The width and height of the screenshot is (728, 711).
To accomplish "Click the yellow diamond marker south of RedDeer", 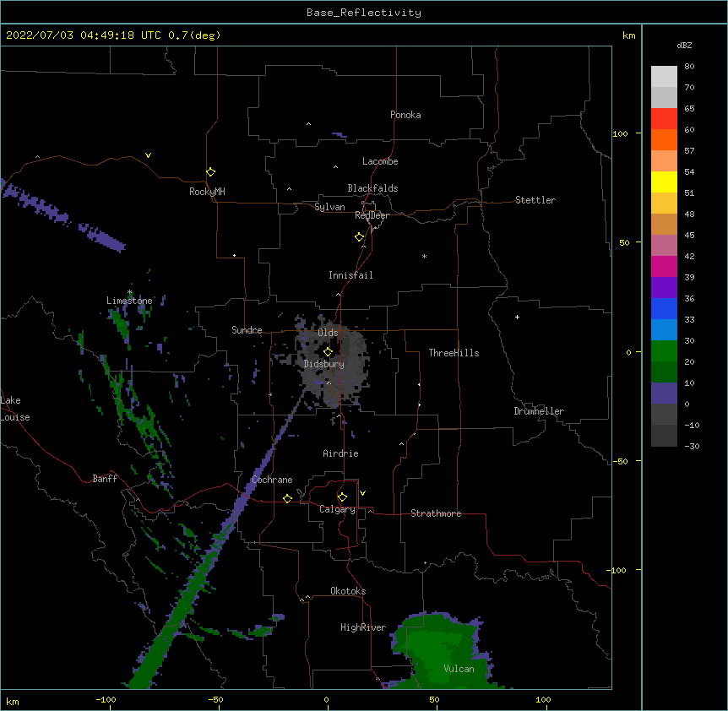I will (x=360, y=237).
